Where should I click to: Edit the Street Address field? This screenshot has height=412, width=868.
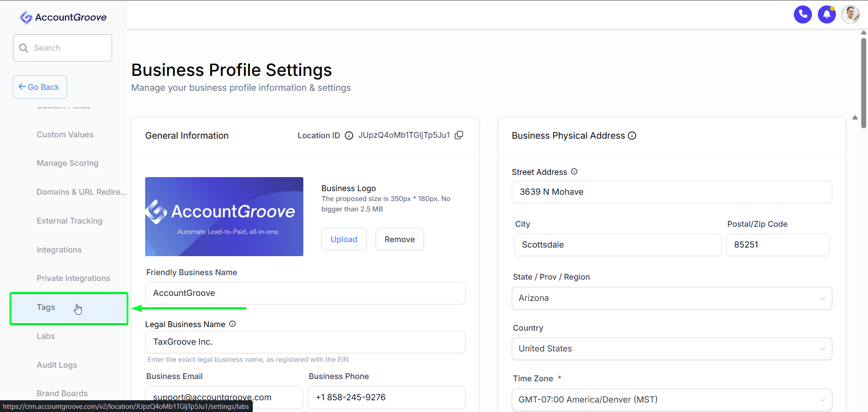(672, 192)
